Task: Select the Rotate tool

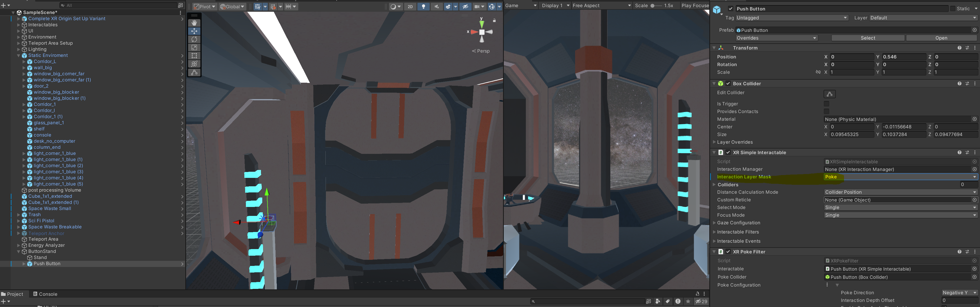Action: tap(194, 39)
